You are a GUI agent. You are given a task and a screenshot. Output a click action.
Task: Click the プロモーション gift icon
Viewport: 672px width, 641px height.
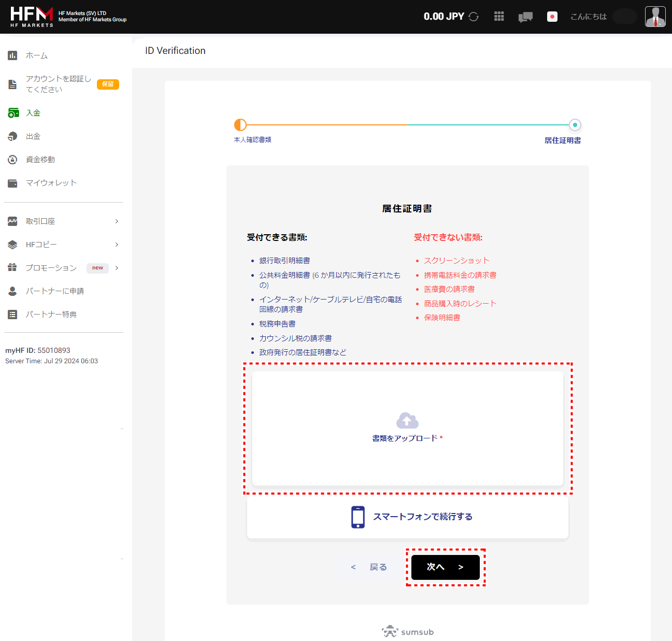pos(12,268)
